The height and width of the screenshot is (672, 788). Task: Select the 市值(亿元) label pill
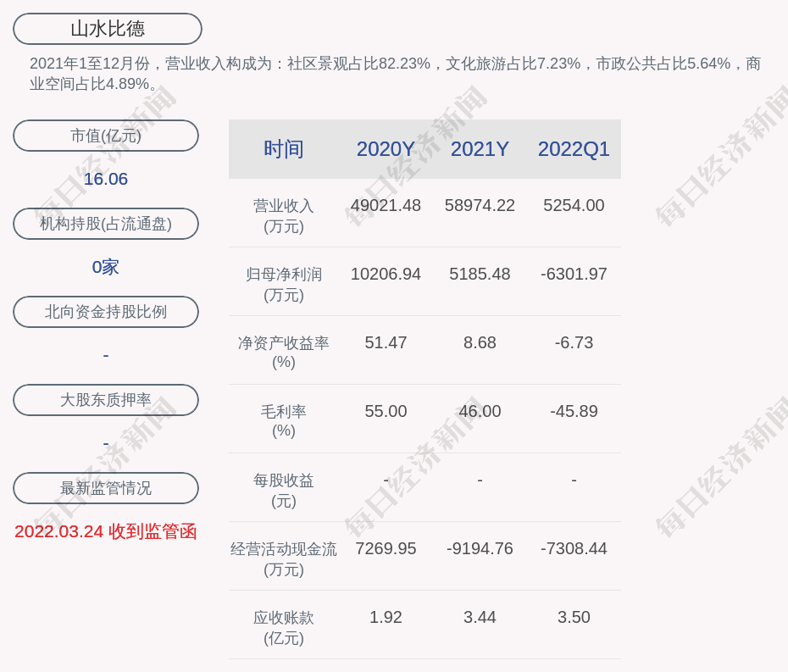[x=106, y=136]
